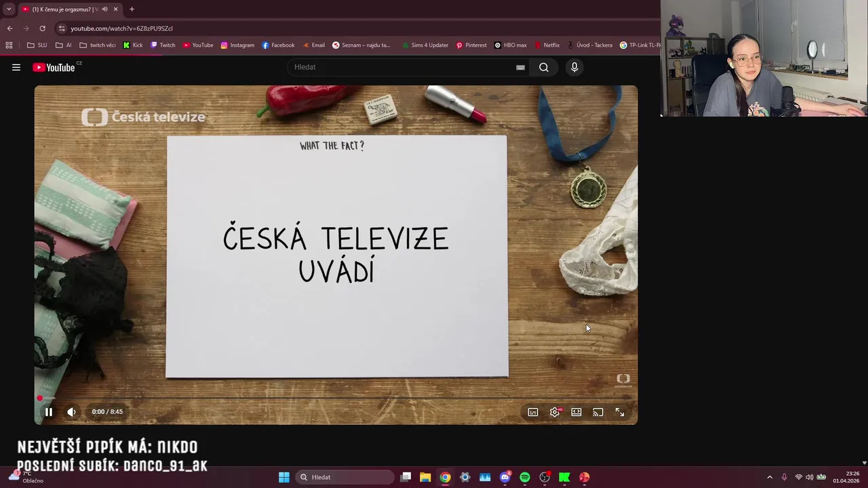Click the video progress bar
868x488 pixels.
(x=336, y=398)
